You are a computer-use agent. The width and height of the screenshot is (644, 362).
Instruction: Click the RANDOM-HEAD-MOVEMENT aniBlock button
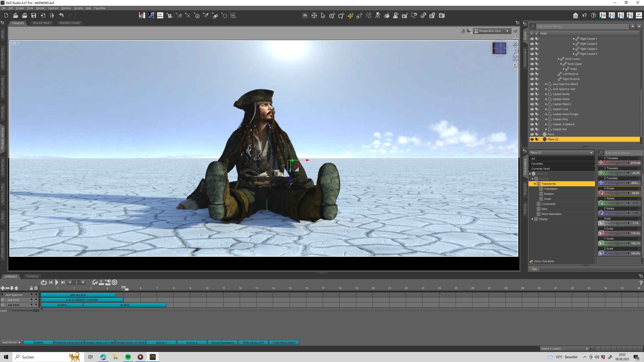(69, 343)
